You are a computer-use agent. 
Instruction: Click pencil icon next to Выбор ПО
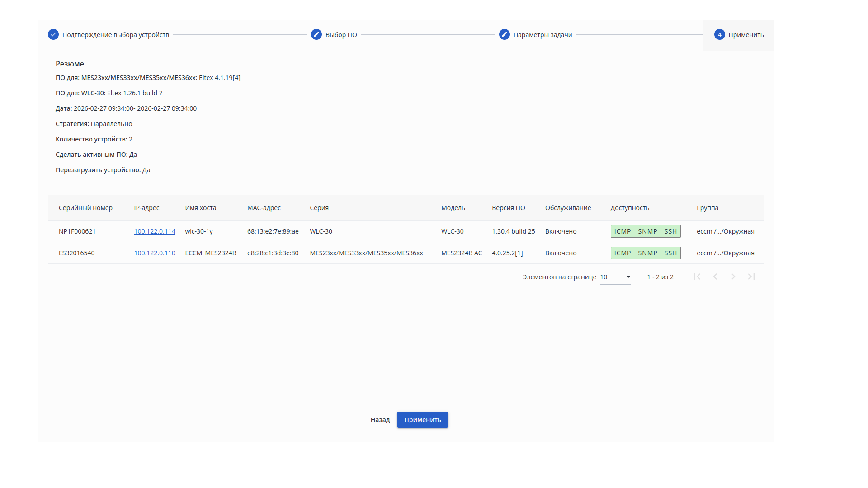[316, 34]
